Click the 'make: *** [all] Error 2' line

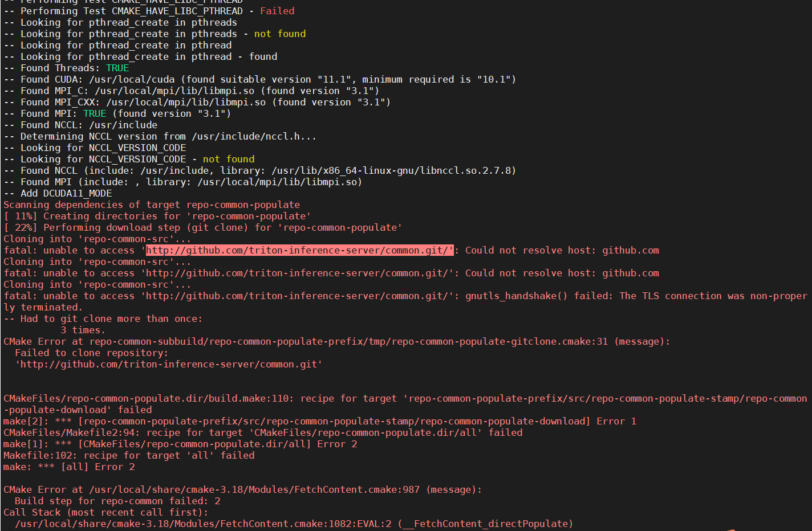pos(69,467)
